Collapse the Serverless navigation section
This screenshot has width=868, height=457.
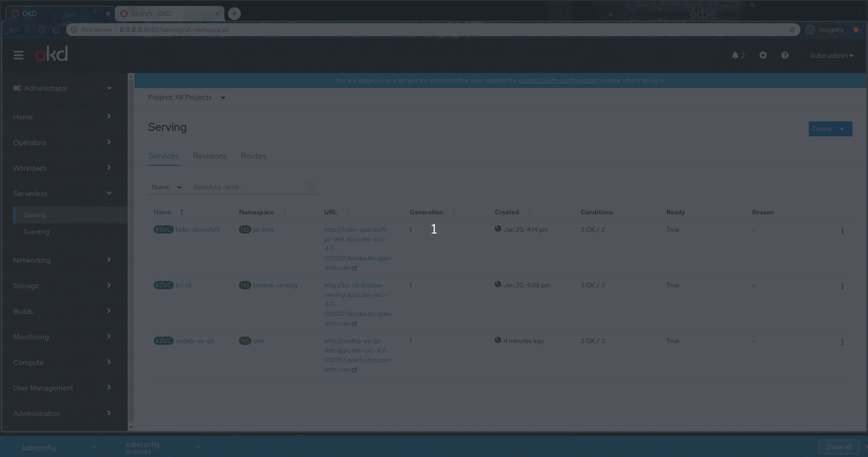pyautogui.click(x=63, y=193)
